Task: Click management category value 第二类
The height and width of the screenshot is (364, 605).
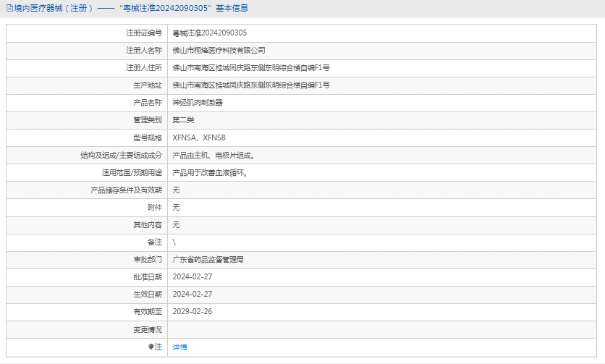Action: pyautogui.click(x=183, y=120)
